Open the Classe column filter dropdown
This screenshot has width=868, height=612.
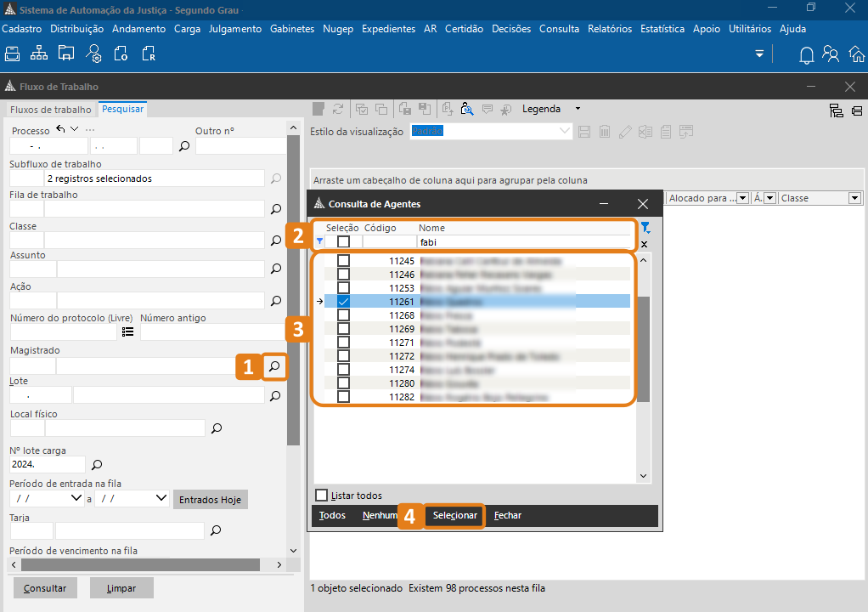coord(854,198)
